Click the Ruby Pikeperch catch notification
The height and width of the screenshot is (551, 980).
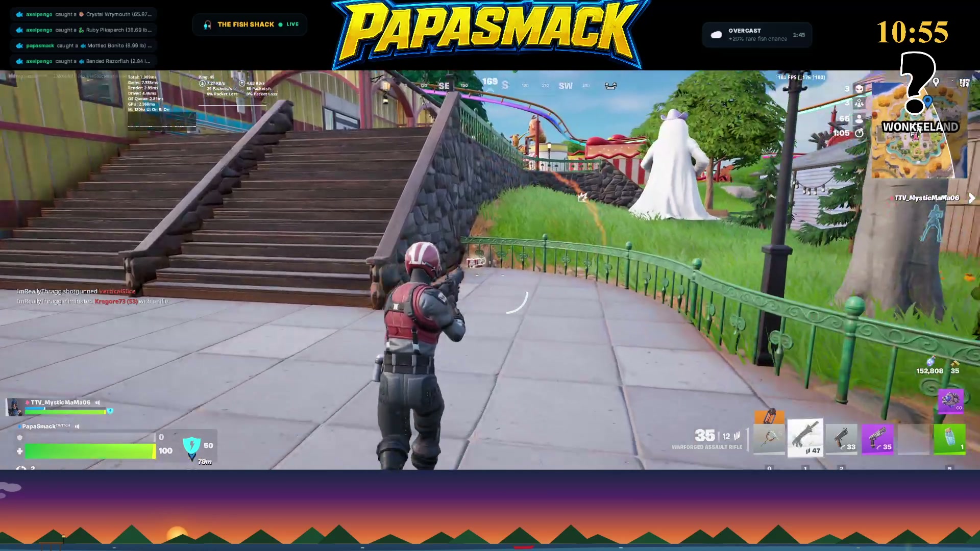[84, 30]
